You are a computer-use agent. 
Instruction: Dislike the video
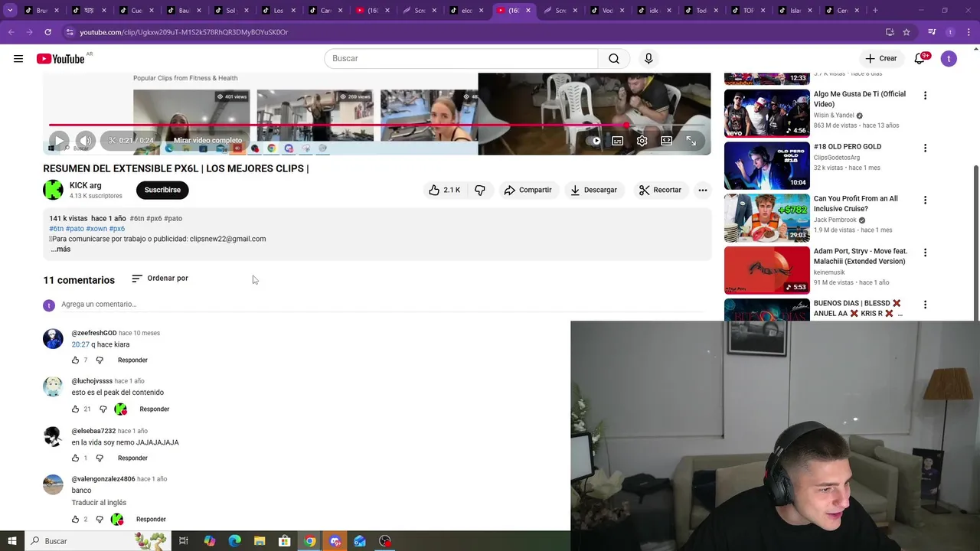(480, 190)
